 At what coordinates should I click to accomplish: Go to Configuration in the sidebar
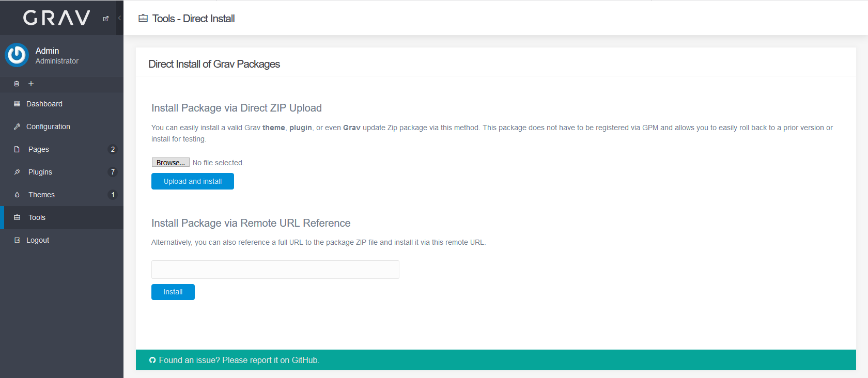(x=61, y=127)
